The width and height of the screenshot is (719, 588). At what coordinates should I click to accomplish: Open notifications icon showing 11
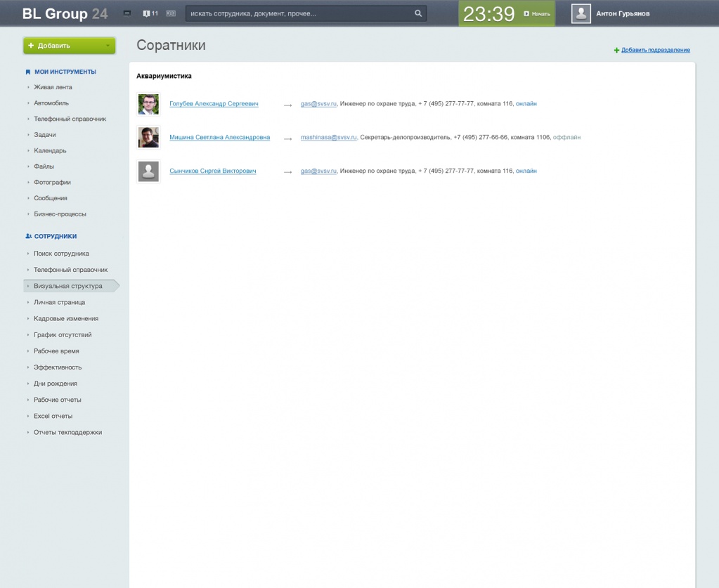point(150,13)
